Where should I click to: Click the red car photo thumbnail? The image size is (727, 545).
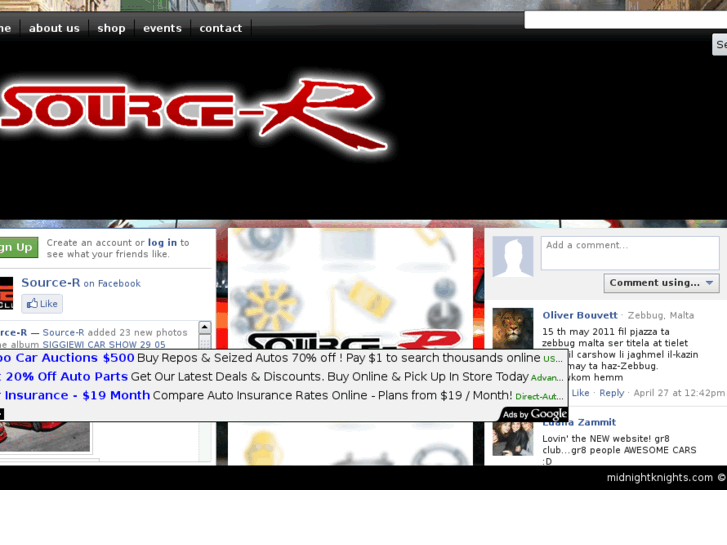click(x=45, y=436)
